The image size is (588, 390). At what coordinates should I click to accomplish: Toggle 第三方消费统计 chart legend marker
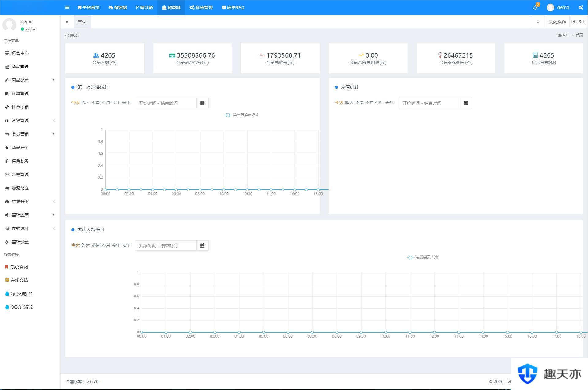pyautogui.click(x=227, y=115)
